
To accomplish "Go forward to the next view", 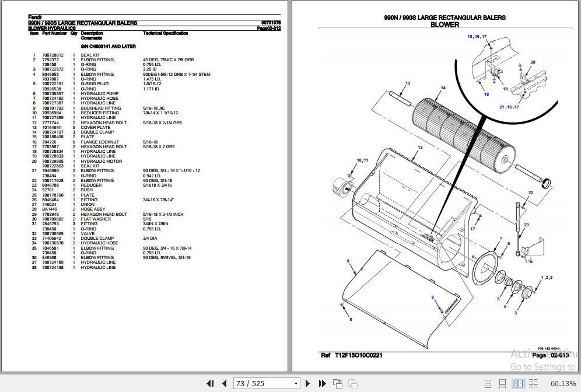I will tap(352, 383).
